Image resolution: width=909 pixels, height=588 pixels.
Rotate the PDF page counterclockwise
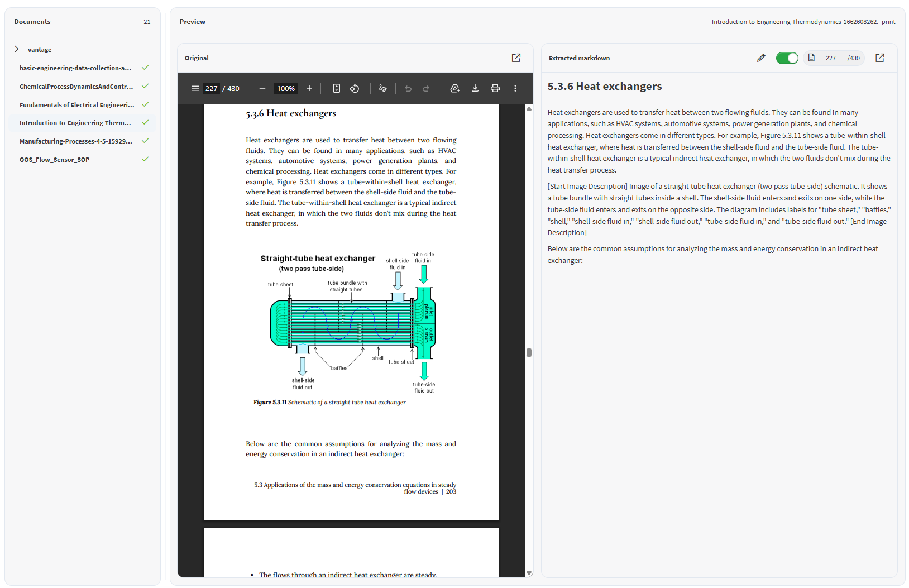[355, 88]
